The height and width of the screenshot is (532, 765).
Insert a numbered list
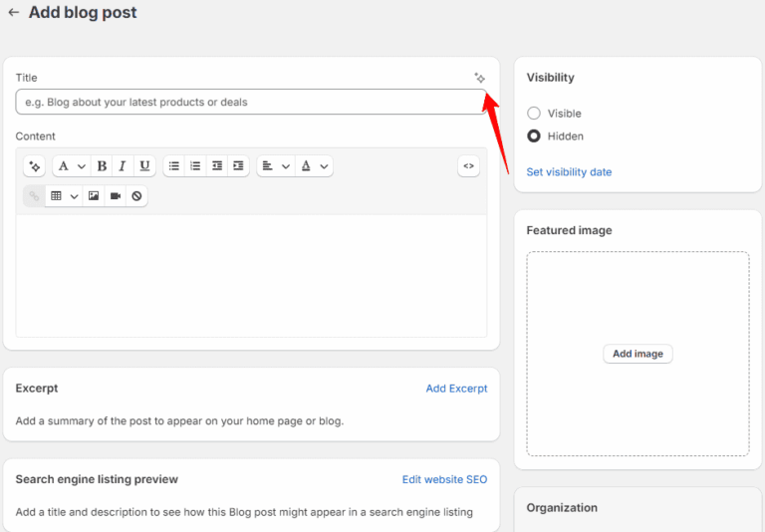click(x=195, y=166)
